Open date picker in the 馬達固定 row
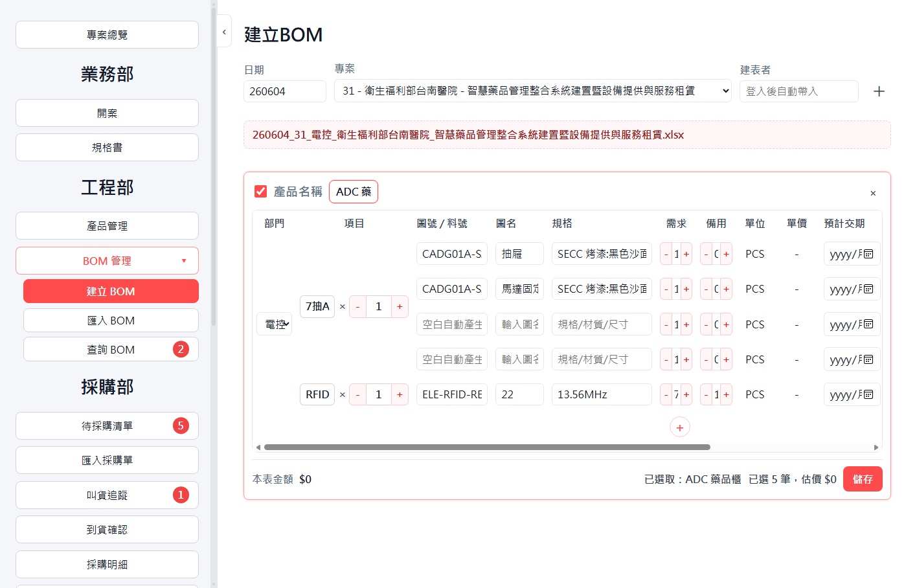 (868, 289)
